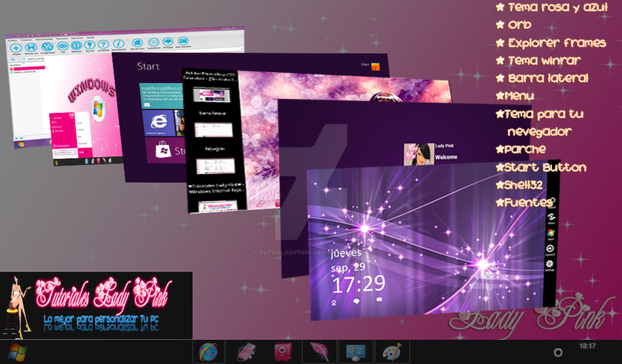622x364 pixels.
Task: Click the pink start menu search box
Action: coord(66,152)
